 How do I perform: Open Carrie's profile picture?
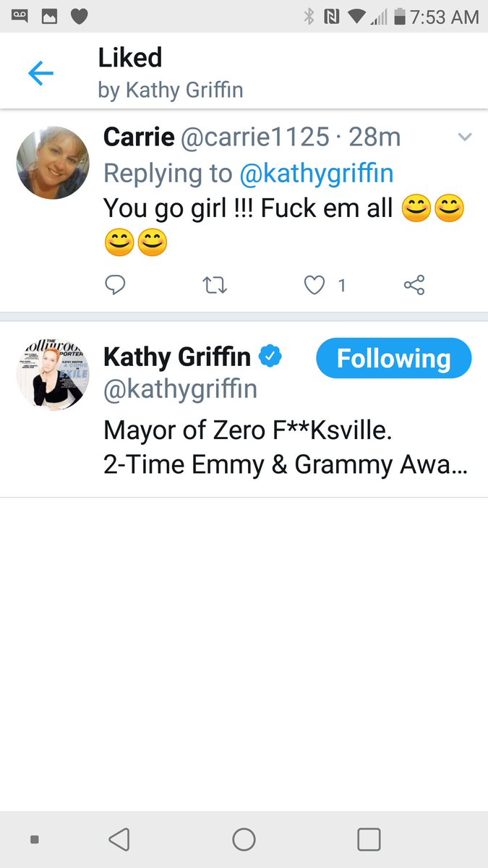[x=53, y=162]
